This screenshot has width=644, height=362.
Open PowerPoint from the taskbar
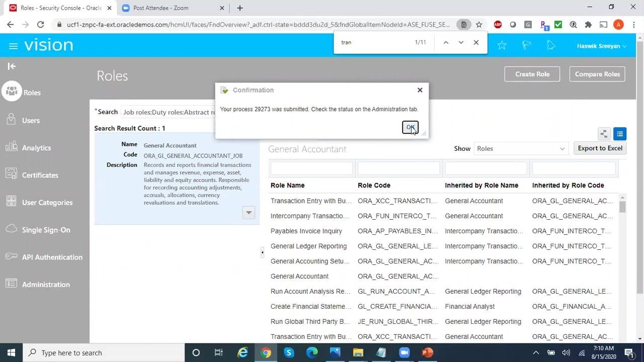tap(427, 352)
